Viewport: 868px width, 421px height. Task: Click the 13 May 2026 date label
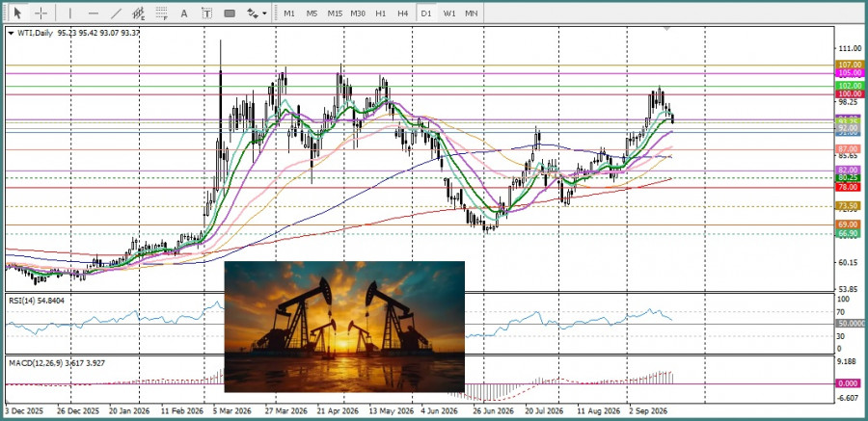(x=392, y=412)
